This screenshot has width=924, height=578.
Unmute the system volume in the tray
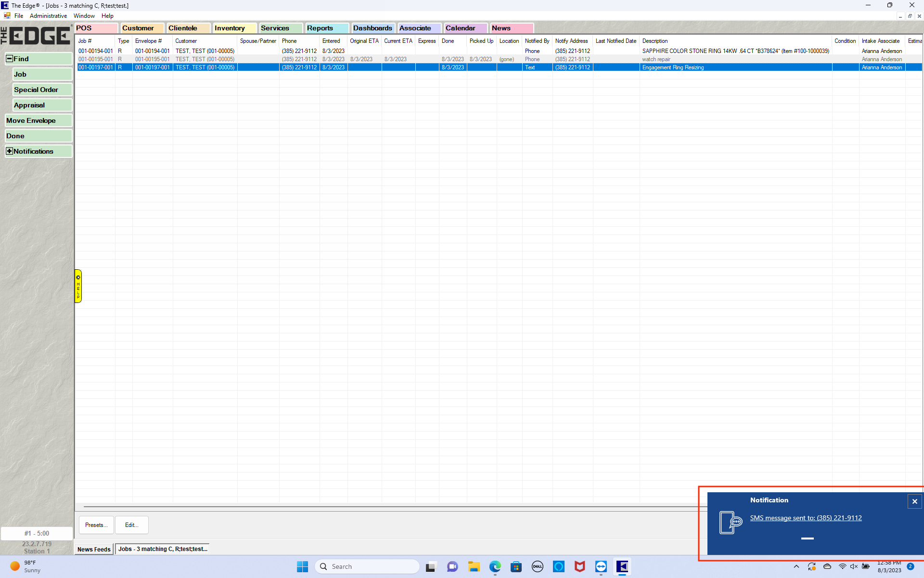click(x=854, y=566)
